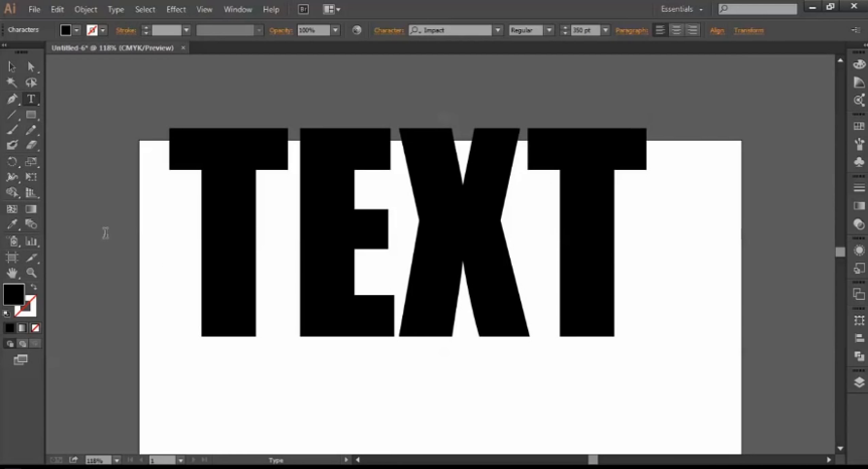
Task: Select the Lasso tool
Action: click(31, 84)
